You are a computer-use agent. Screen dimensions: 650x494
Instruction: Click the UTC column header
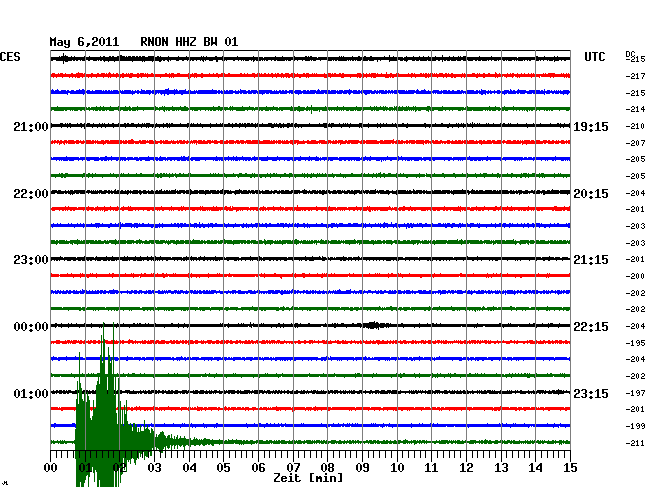click(x=594, y=57)
